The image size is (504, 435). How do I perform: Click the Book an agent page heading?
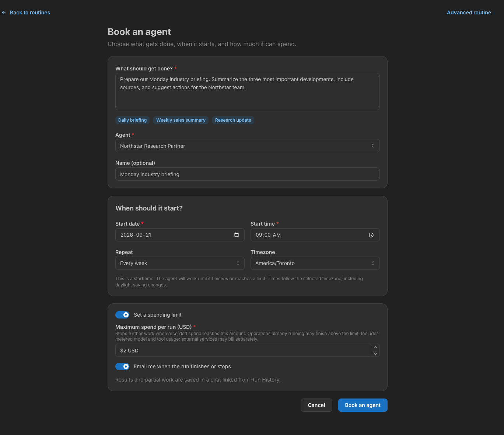point(139,32)
